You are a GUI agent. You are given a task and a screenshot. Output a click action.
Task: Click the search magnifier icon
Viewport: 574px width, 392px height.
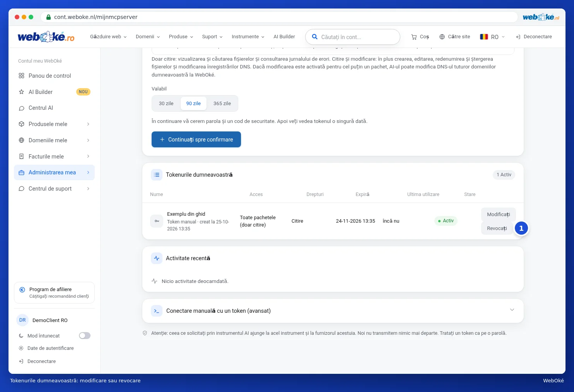[x=315, y=37]
